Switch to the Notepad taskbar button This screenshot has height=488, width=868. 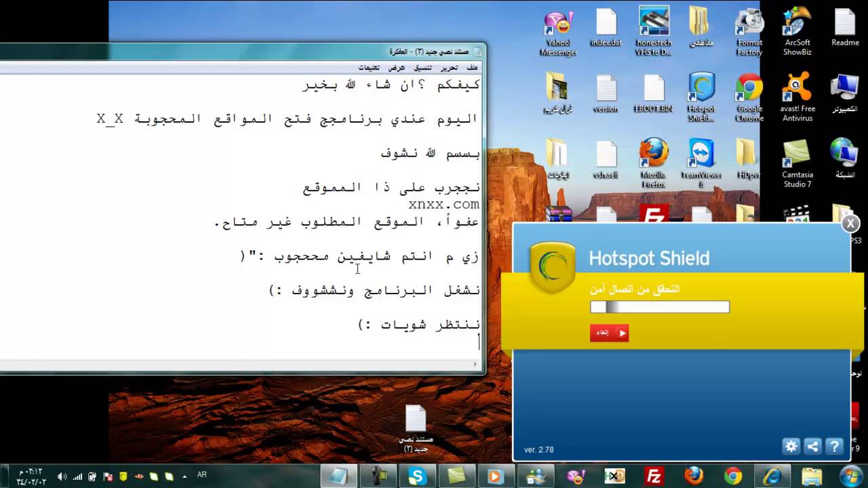pyautogui.click(x=338, y=476)
